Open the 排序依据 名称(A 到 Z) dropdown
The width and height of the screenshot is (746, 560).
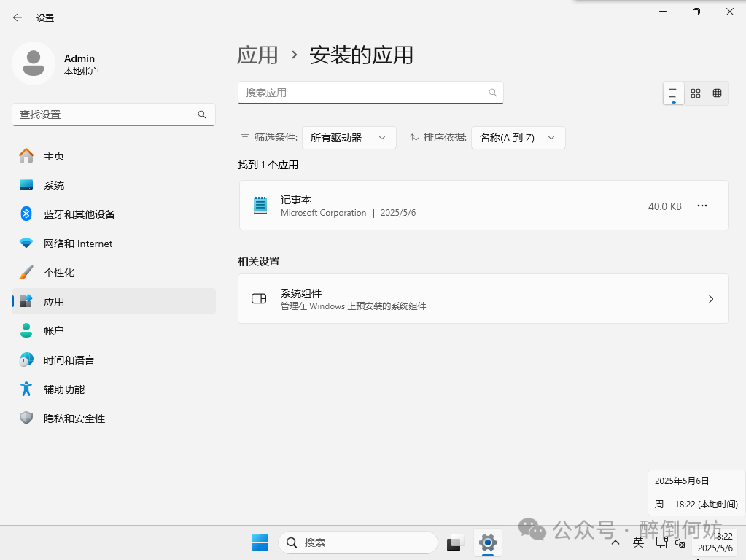pos(518,138)
